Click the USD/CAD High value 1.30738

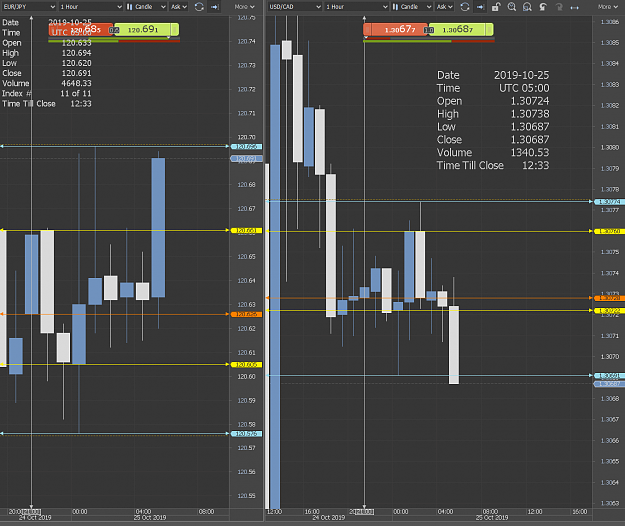click(x=529, y=114)
